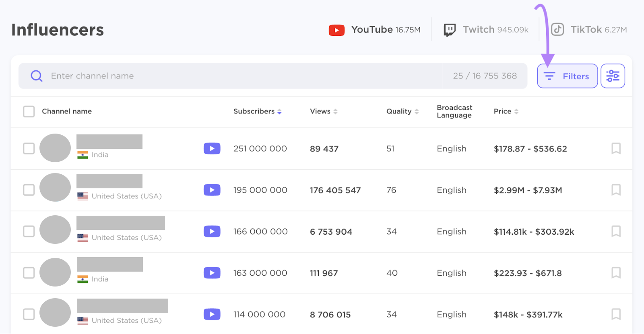This screenshot has height=334, width=644.
Task: Check the box for the 195 000 000 row
Action: 29,190
